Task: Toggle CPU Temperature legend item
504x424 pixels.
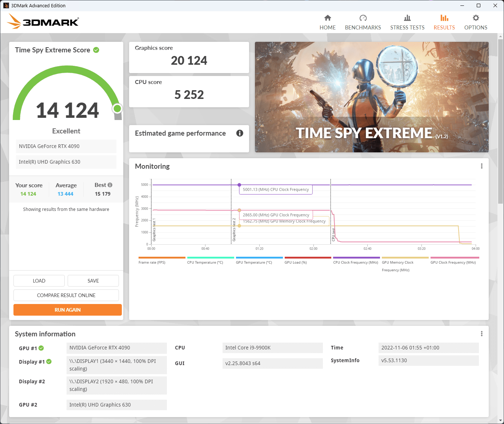Action: pos(211,260)
